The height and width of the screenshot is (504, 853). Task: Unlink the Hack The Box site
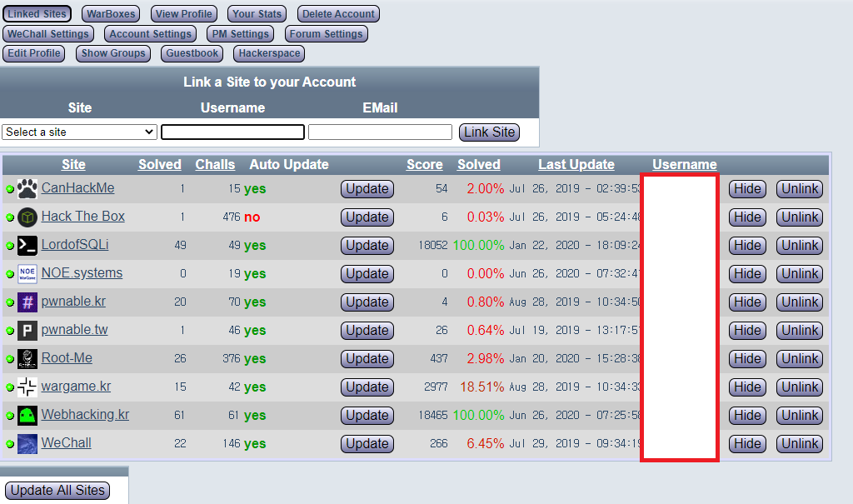pyautogui.click(x=800, y=217)
